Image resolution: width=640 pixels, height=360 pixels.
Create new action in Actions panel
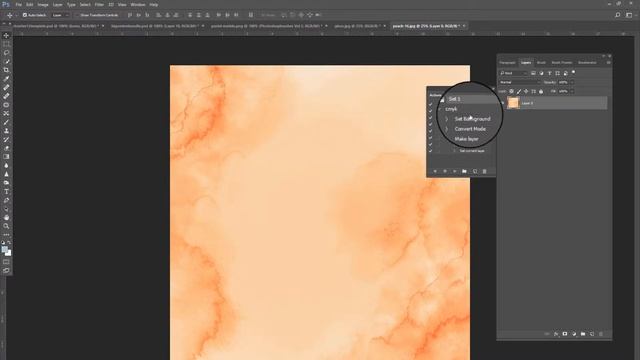[475, 171]
